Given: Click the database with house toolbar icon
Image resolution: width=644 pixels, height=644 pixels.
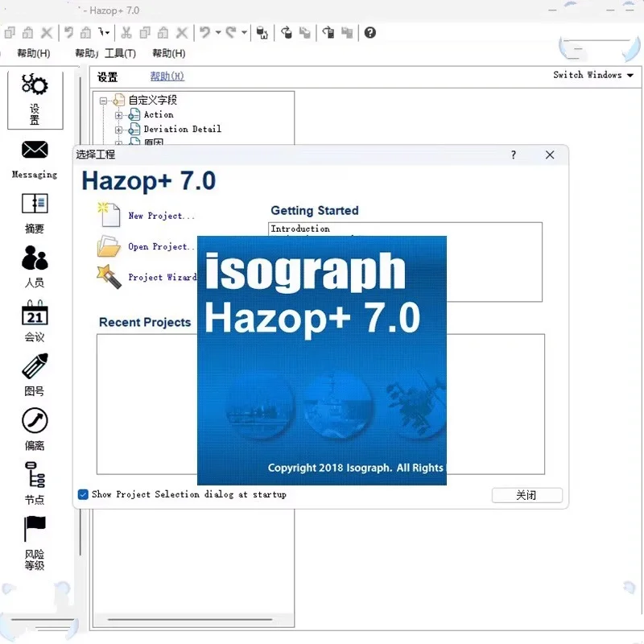Looking at the screenshot, I should tap(262, 32).
